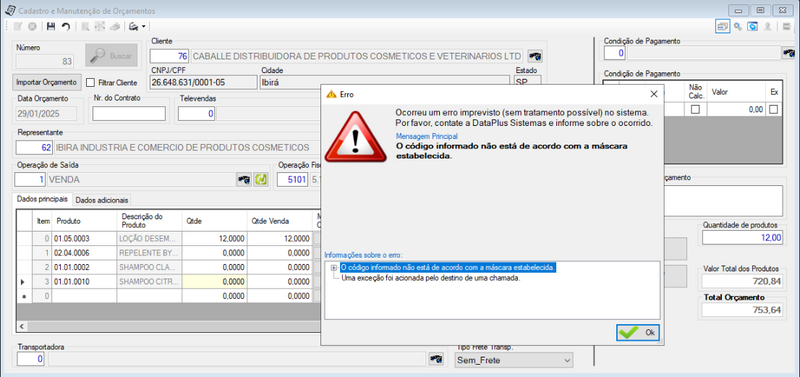Select product cell 01.01.0002

tap(84, 267)
